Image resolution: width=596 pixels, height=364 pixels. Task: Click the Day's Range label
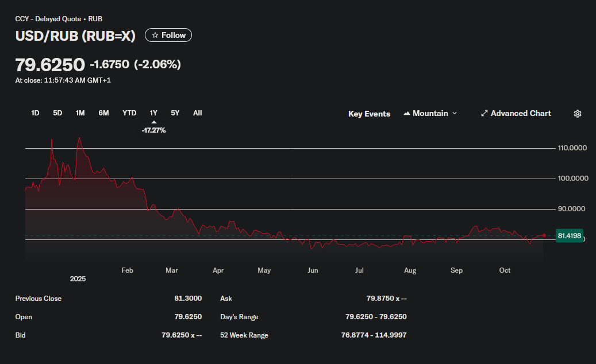[x=239, y=317]
